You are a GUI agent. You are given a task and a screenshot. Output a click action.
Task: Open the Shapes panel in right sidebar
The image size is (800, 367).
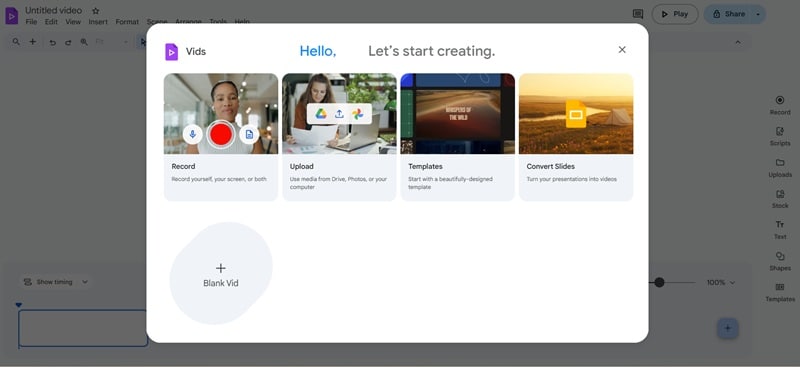[x=780, y=260]
